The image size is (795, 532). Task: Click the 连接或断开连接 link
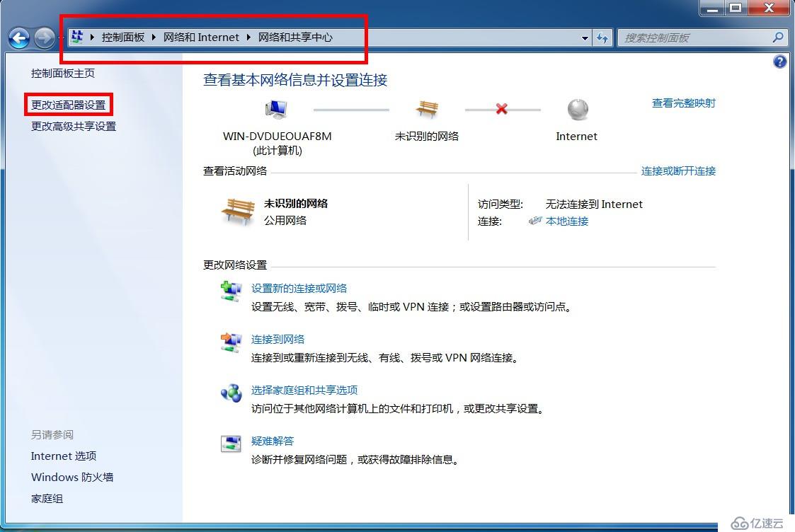[x=678, y=171]
